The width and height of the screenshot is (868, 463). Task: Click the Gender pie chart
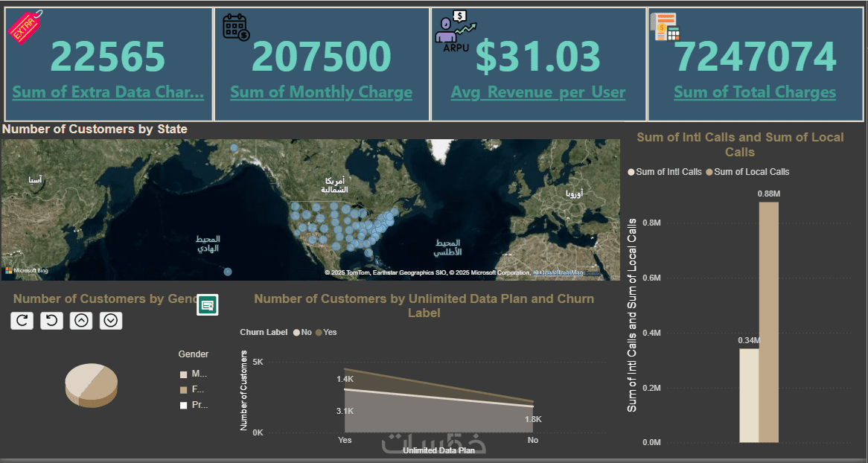click(91, 384)
